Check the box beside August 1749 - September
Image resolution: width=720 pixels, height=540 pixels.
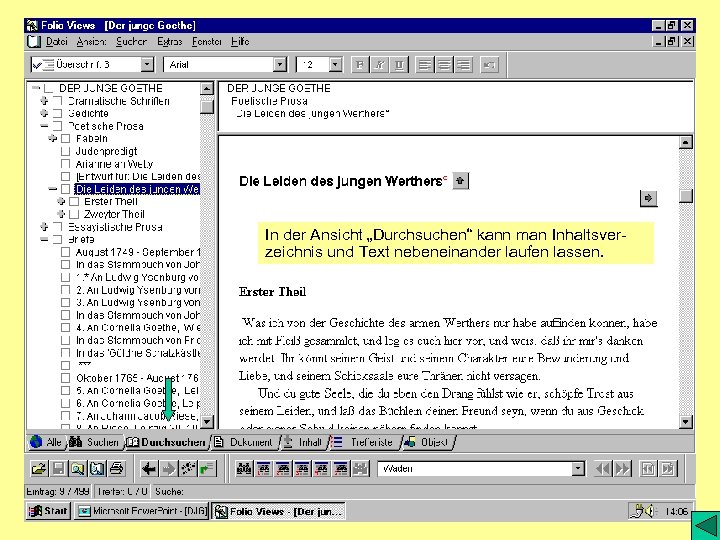point(65,252)
